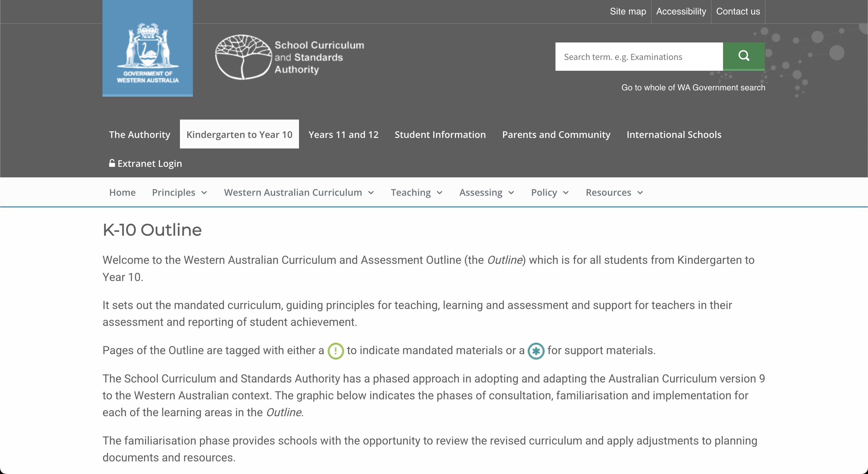This screenshot has width=868, height=474.
Task: Click the teal support materials asterisk icon
Action: point(536,351)
